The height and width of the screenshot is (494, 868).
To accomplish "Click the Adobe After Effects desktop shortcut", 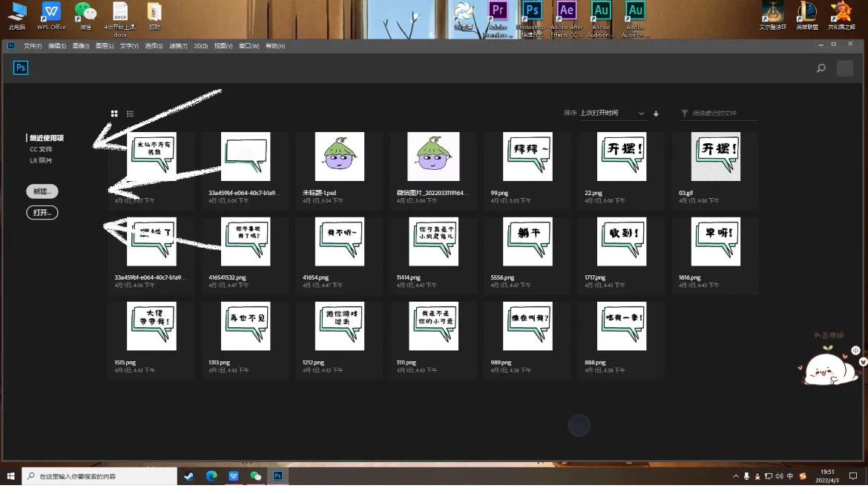I will [566, 19].
